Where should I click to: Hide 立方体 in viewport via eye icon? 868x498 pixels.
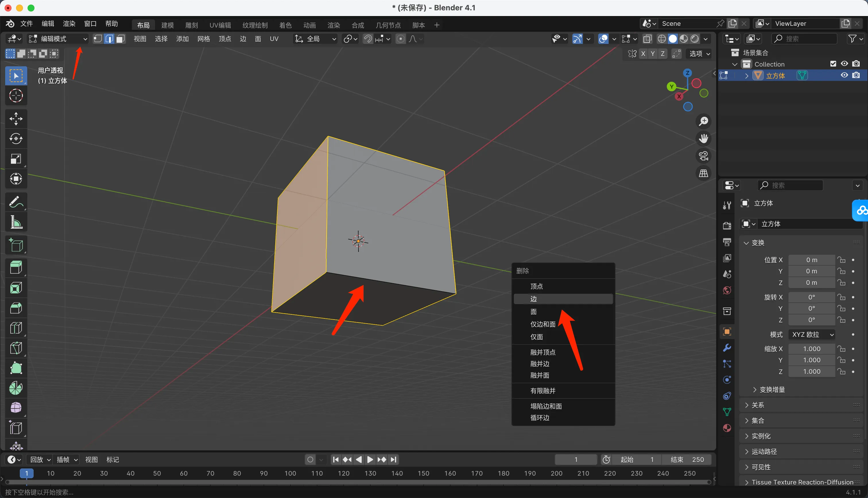(844, 75)
